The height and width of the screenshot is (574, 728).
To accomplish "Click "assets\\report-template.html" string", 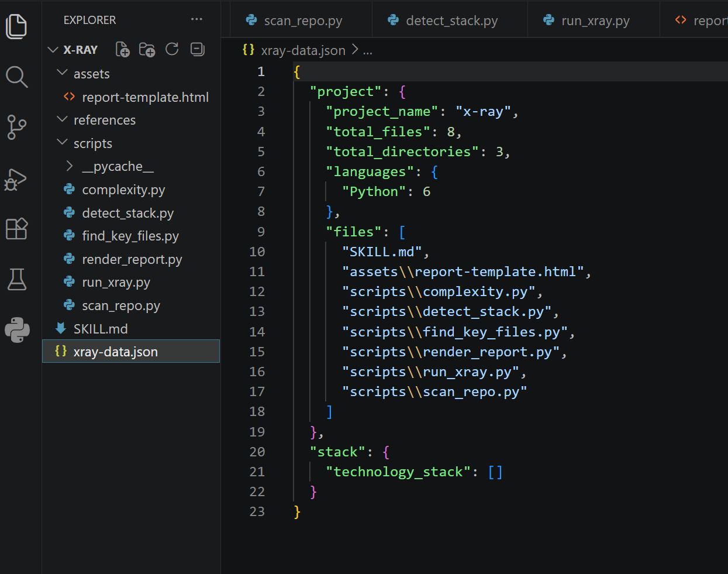I will (463, 271).
